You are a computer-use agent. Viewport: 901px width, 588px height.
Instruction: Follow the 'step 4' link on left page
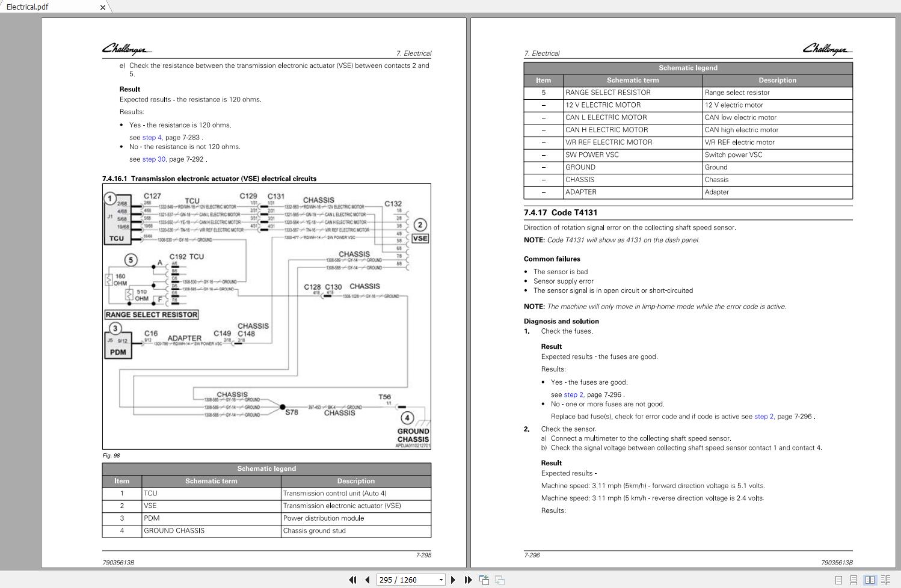coord(152,138)
